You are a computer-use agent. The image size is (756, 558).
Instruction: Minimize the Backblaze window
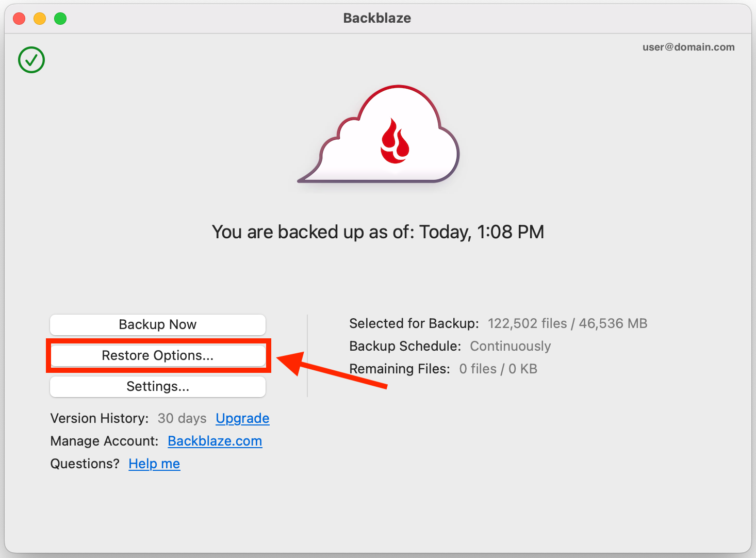[x=40, y=18]
